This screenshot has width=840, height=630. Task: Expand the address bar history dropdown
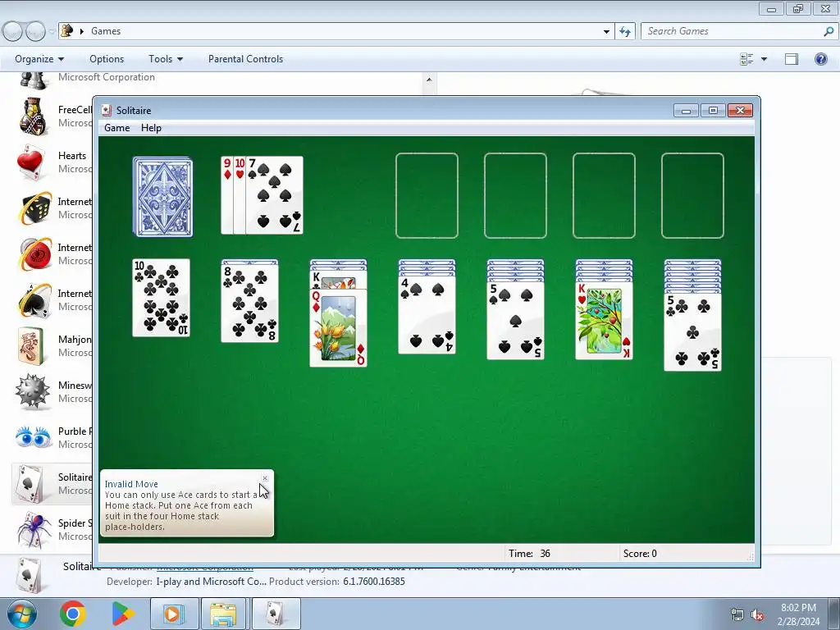606,31
